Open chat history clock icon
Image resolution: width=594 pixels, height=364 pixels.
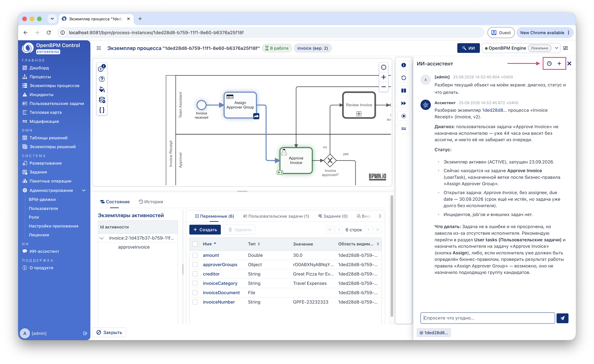click(549, 64)
